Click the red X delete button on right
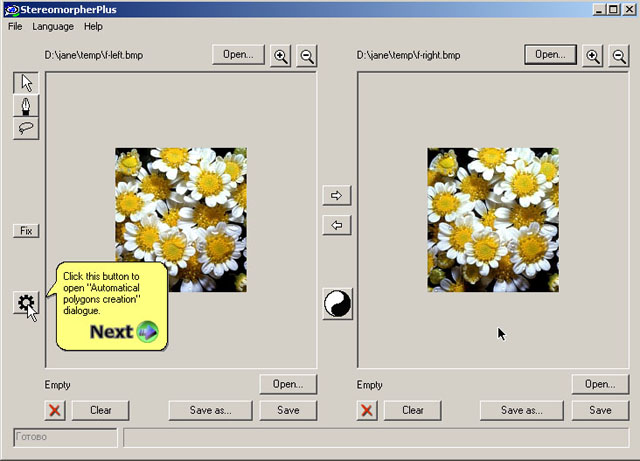Screen dimensions: 640x461 (x=368, y=410)
